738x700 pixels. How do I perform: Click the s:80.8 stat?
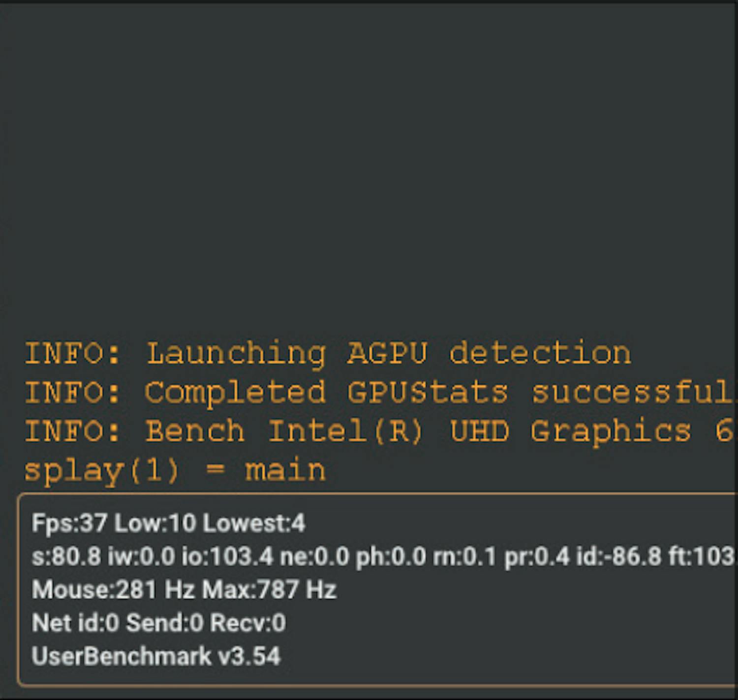(x=66, y=556)
